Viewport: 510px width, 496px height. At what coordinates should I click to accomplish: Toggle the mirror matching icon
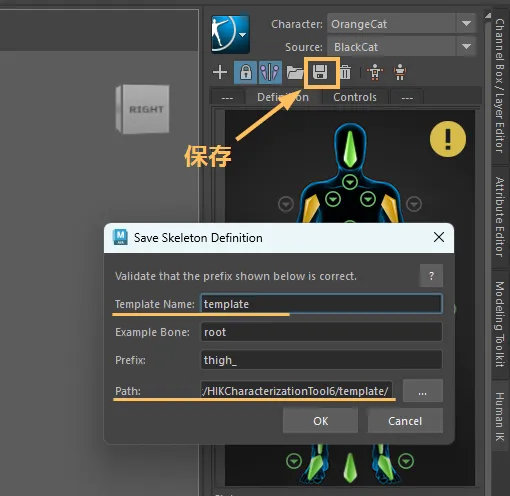(x=270, y=72)
